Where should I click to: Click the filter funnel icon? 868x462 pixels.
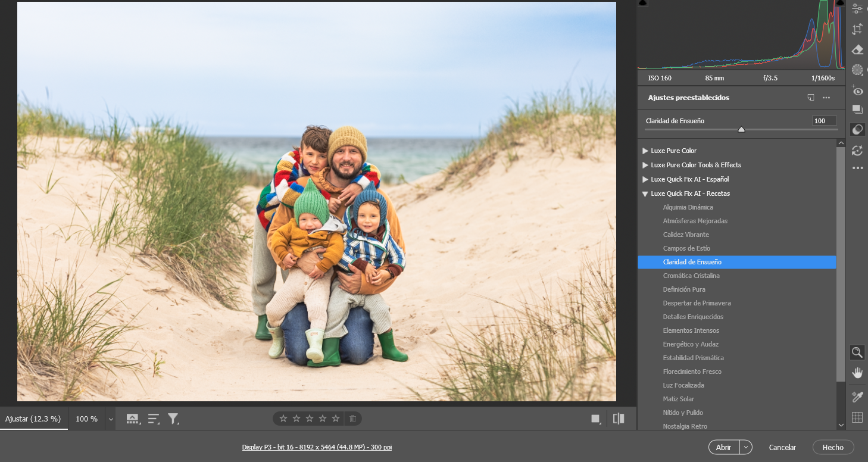pos(173,419)
